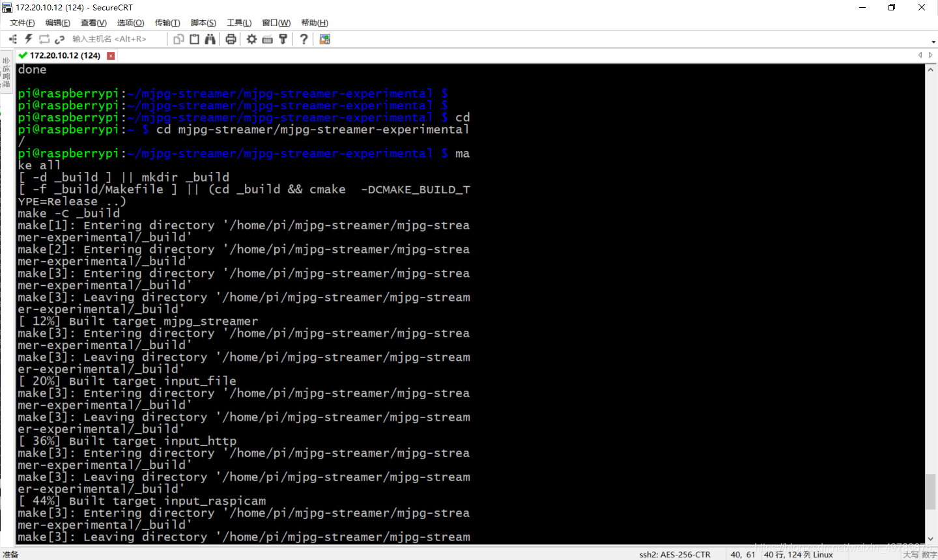Screen dimensions: 938x560
Task: Click the Print icon
Action: 231,39
